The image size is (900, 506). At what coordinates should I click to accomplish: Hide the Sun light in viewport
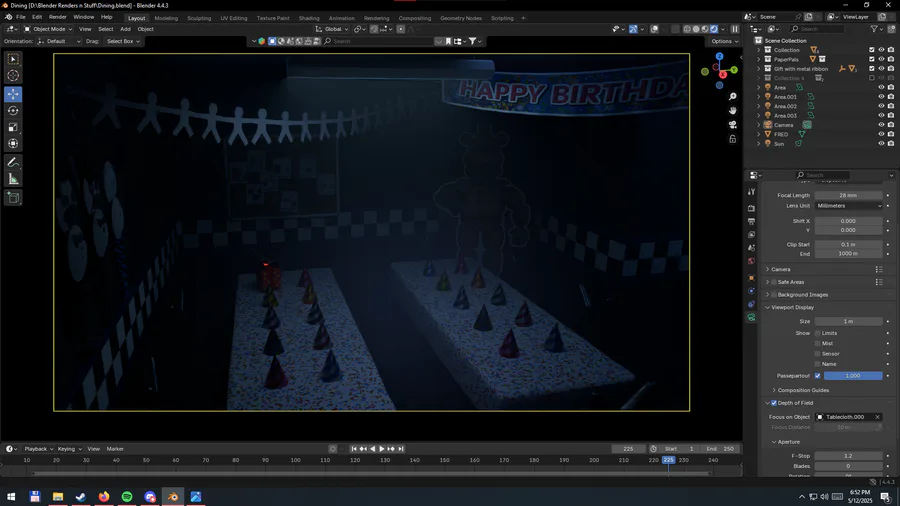click(x=881, y=143)
